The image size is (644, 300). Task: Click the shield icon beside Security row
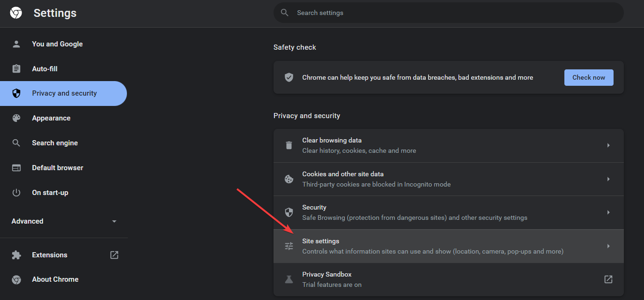click(x=289, y=212)
